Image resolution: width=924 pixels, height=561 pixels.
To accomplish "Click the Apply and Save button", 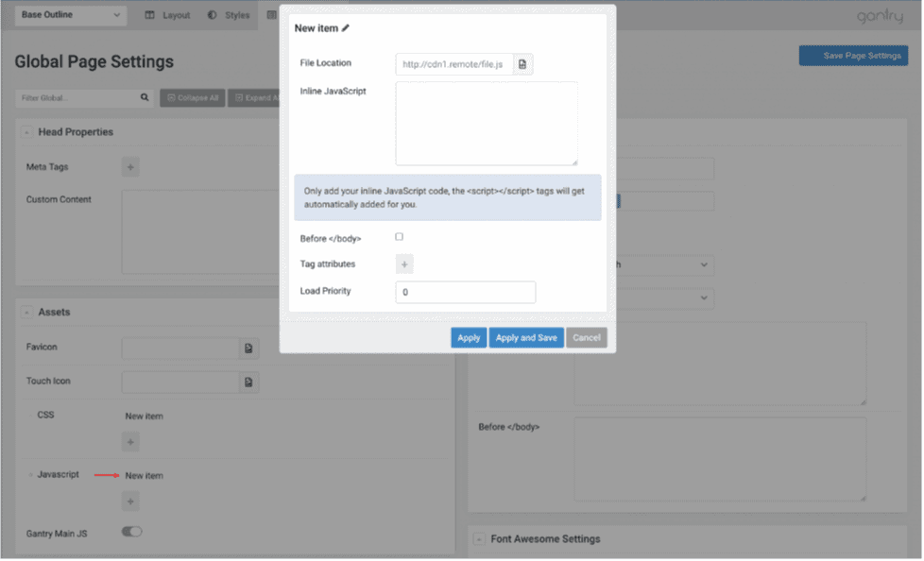I will click(526, 338).
